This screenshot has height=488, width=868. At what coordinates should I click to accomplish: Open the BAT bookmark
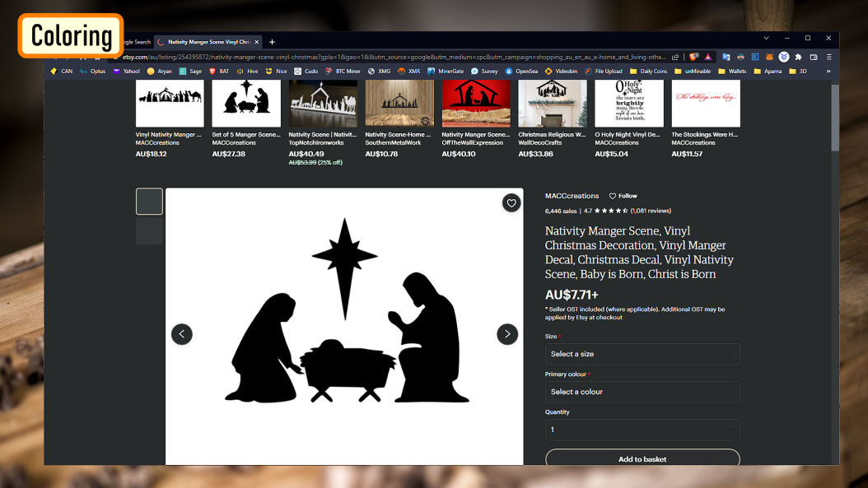point(219,72)
